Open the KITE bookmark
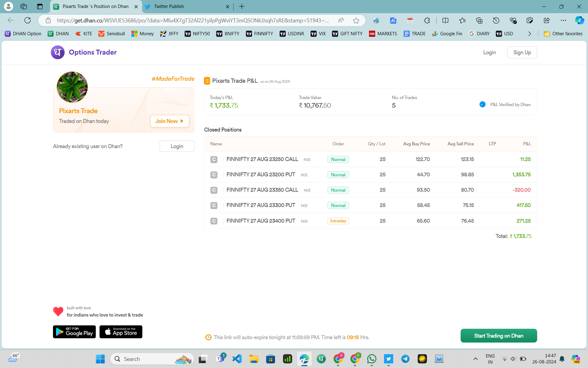 (84, 34)
